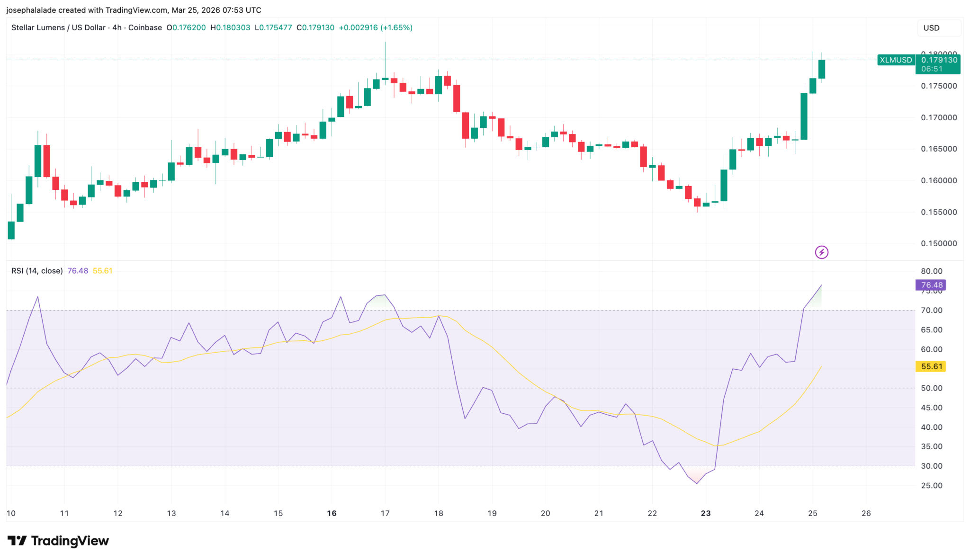Click the close value C0.179130 in the header
Screen dimensions: 970x560
pos(315,27)
